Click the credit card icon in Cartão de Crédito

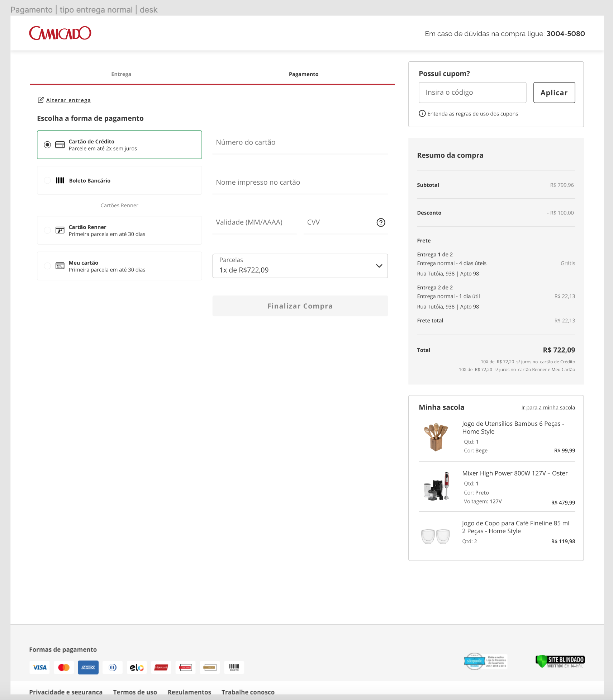60,145
